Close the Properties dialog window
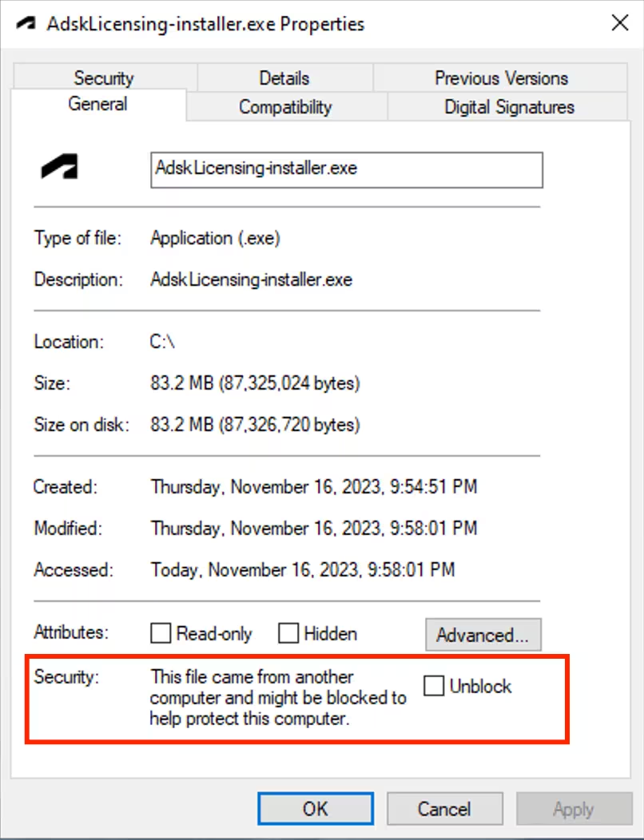Image resolution: width=644 pixels, height=840 pixels. pyautogui.click(x=619, y=23)
